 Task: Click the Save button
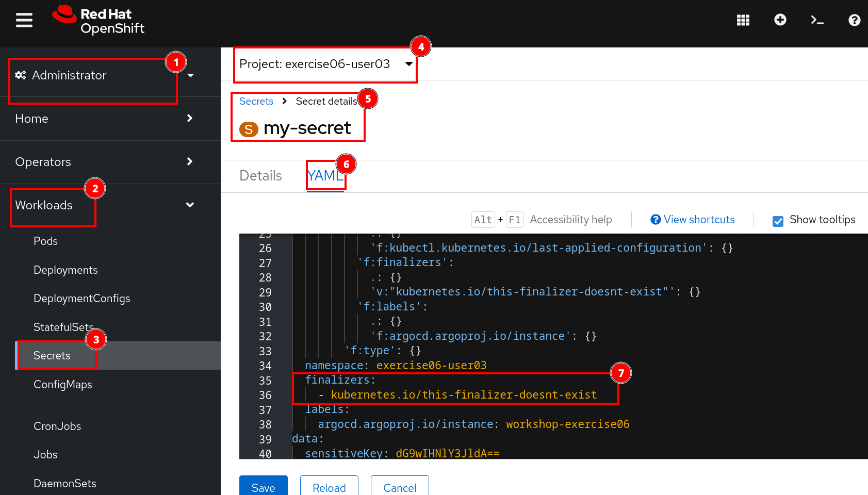[x=263, y=487]
